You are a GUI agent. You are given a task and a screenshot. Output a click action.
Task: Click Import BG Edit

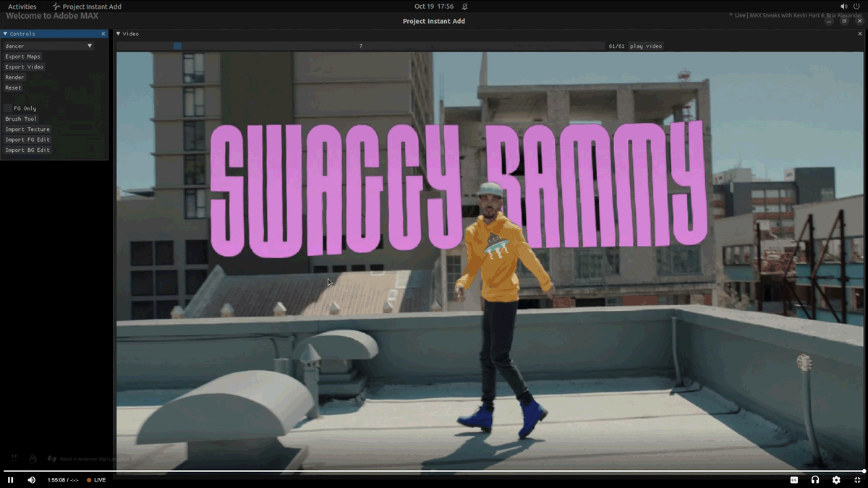click(x=27, y=150)
